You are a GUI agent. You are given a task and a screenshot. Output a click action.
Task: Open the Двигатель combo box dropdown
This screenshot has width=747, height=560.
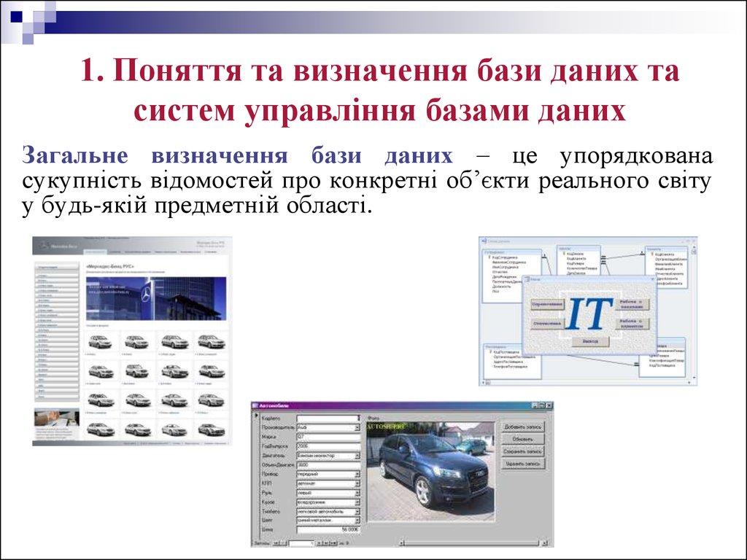tap(357, 455)
